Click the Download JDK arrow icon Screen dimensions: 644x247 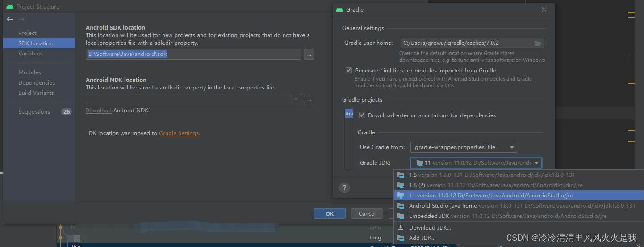(401, 227)
